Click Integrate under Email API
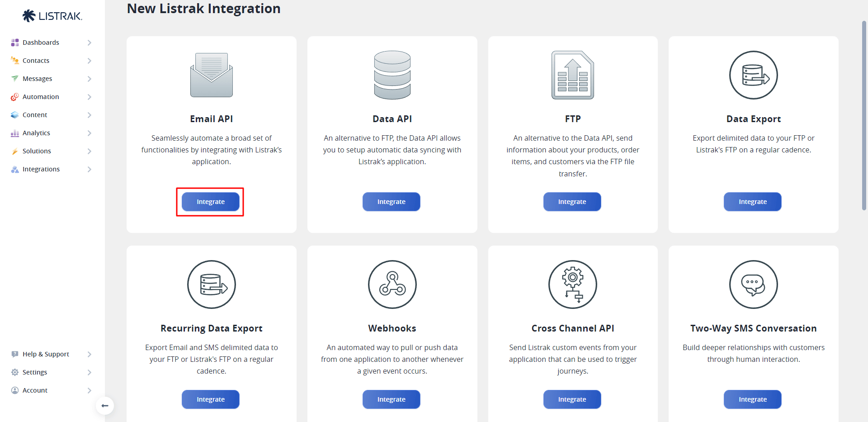The width and height of the screenshot is (868, 422). point(211,202)
